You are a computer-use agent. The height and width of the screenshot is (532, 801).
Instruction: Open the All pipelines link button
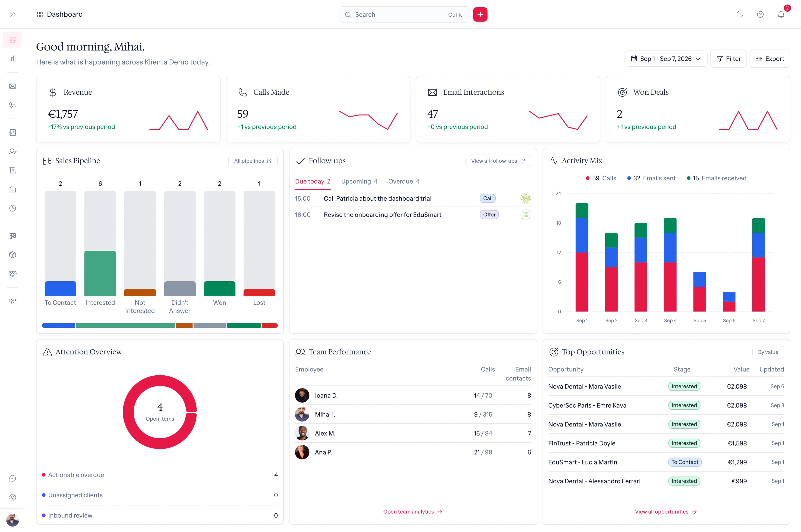253,161
